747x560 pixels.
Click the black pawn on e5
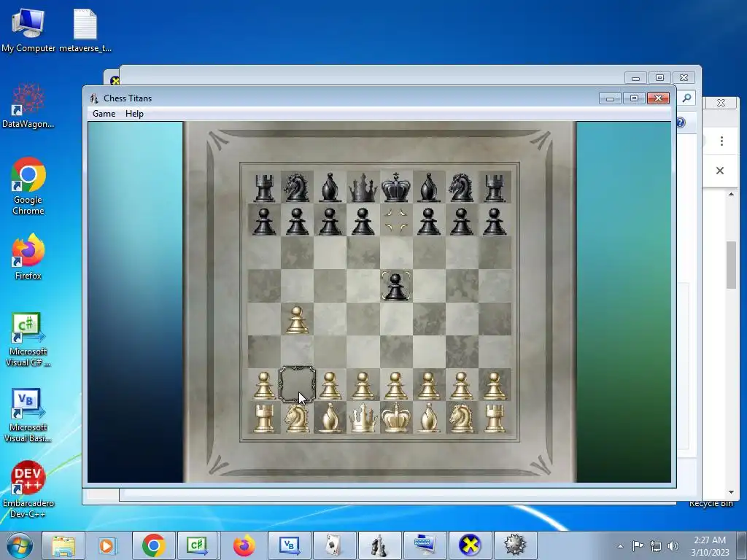coord(396,286)
